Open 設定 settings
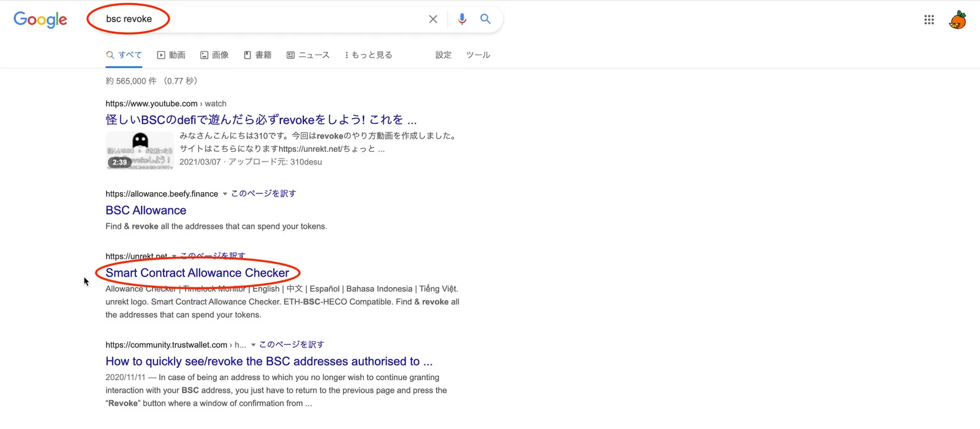 coord(443,55)
